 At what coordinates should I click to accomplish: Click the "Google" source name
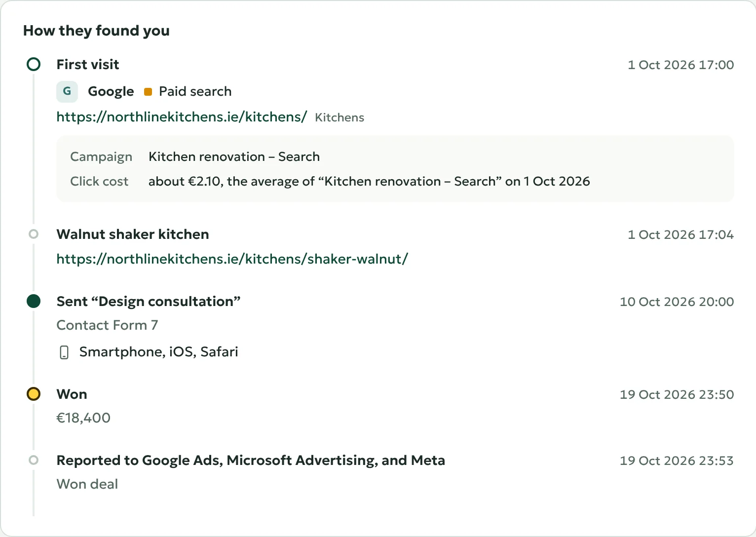111,91
